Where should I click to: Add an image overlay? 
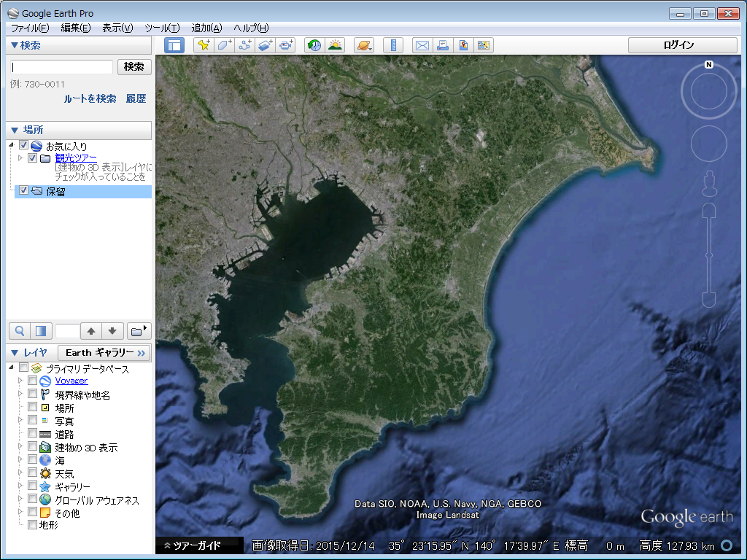[x=266, y=46]
